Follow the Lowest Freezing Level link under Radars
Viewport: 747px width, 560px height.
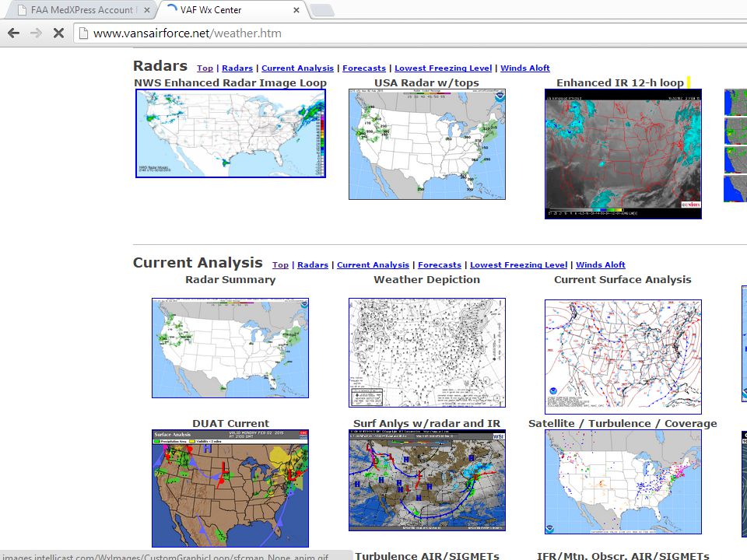click(x=443, y=68)
